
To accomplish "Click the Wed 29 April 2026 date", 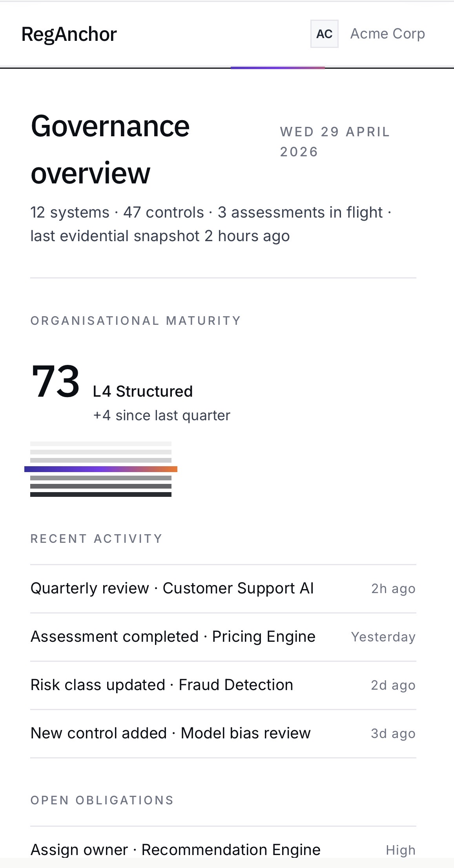I will tap(335, 142).
